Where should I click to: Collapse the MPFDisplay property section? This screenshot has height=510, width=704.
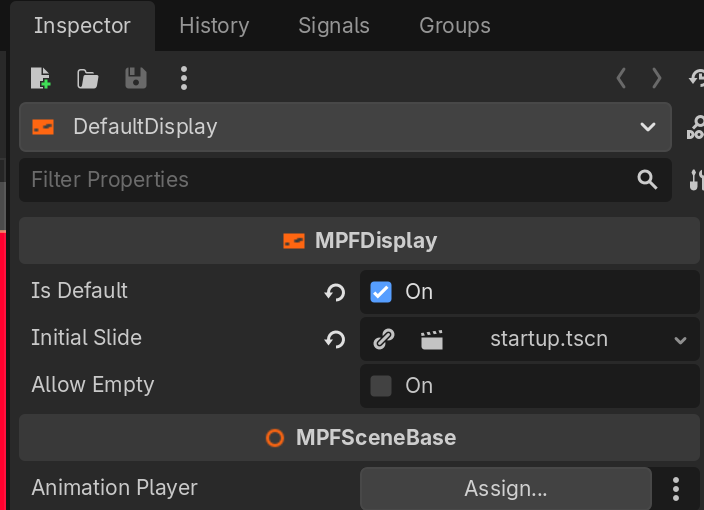pos(359,241)
